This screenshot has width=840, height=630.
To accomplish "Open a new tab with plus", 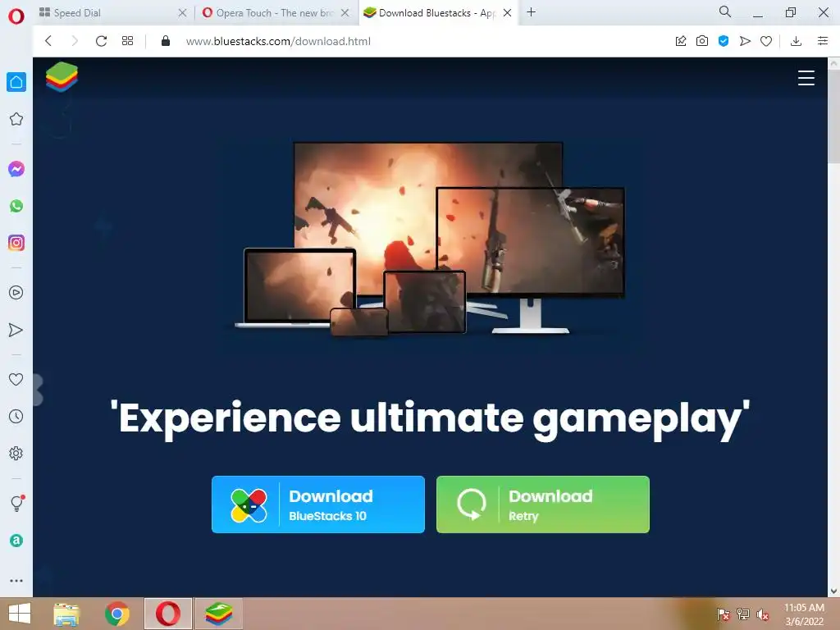I will coord(531,11).
